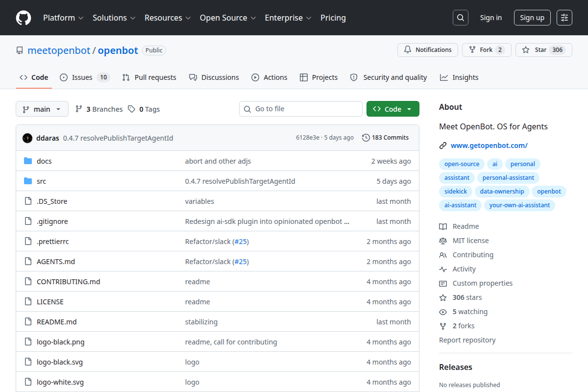Click the src folder icon
The image size is (588, 392).
(28, 181)
